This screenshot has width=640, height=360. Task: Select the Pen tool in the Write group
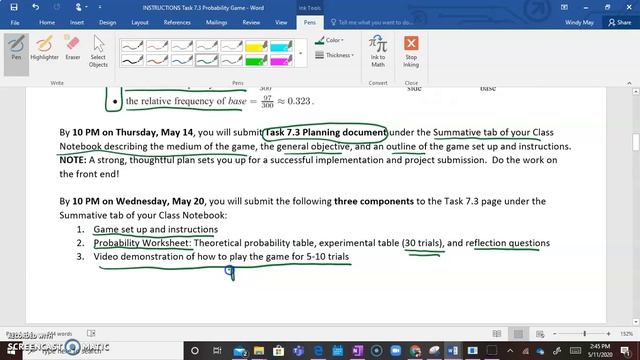pyautogui.click(x=16, y=54)
